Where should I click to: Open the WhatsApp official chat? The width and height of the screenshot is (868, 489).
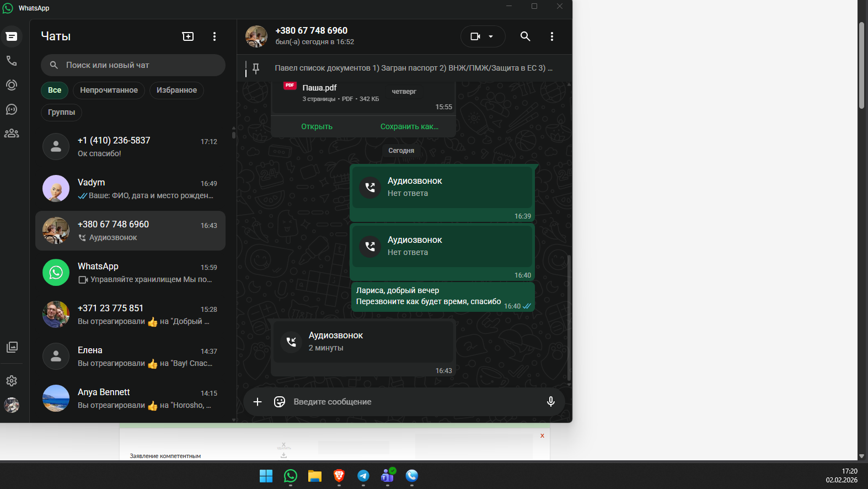click(130, 273)
